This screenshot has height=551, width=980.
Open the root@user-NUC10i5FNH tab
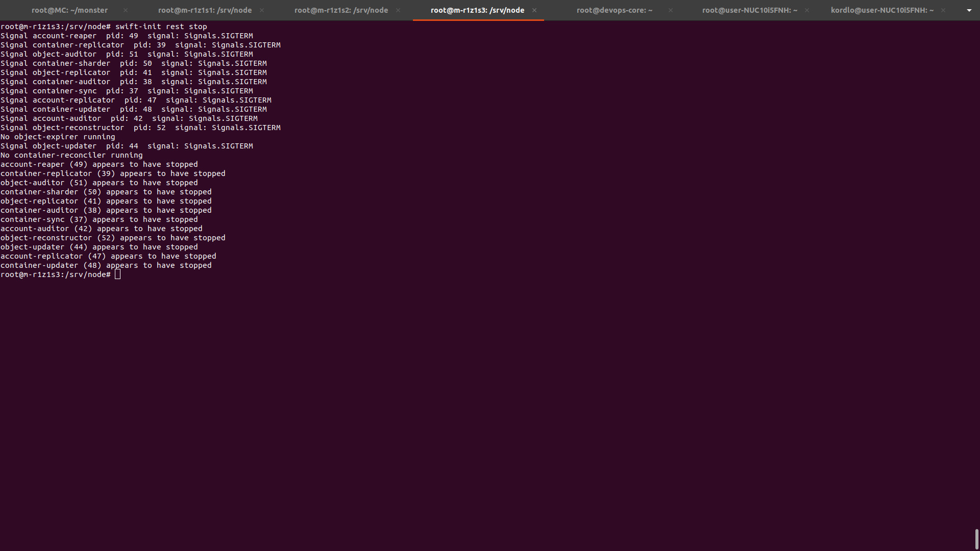point(749,10)
